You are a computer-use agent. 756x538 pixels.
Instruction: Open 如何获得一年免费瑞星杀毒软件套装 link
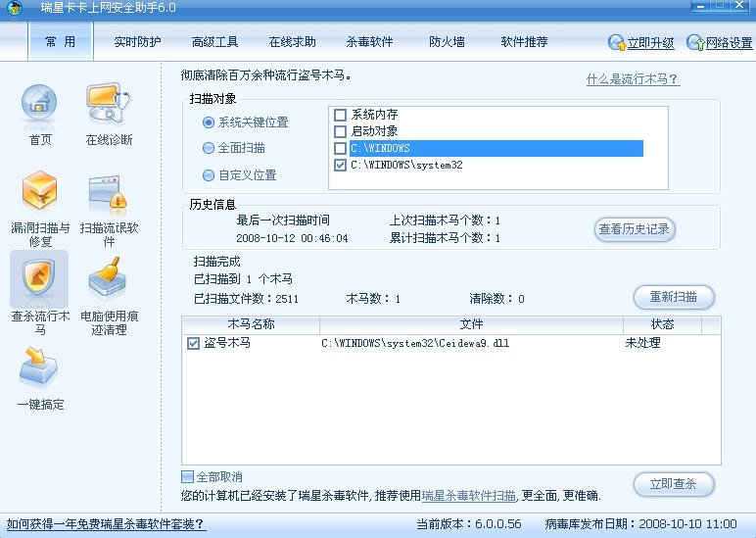coord(106,524)
